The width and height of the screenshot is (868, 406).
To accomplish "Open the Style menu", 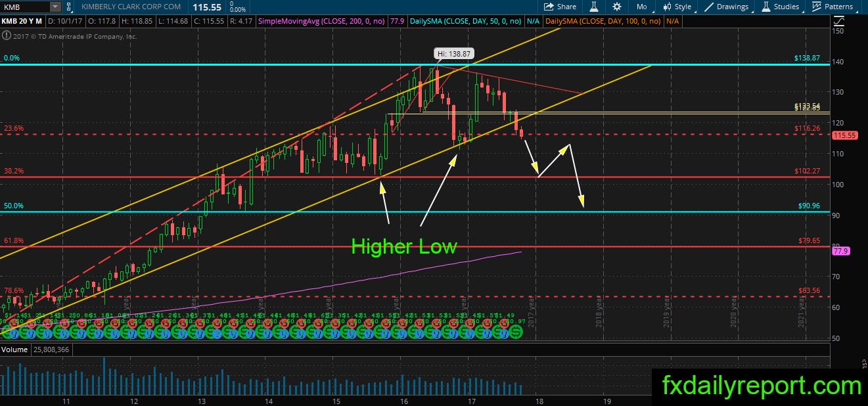I will tap(683, 7).
